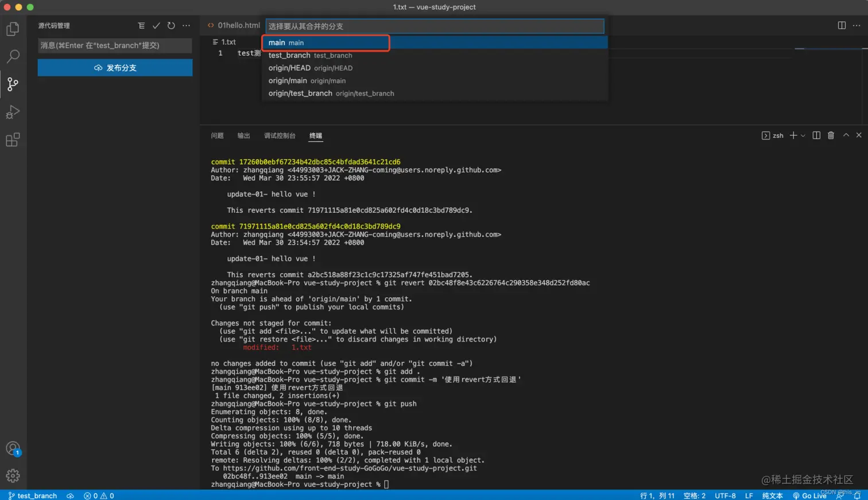Screen dimensions: 868x500
Task: Click the GitHub repository URL in terminal
Action: click(350, 468)
